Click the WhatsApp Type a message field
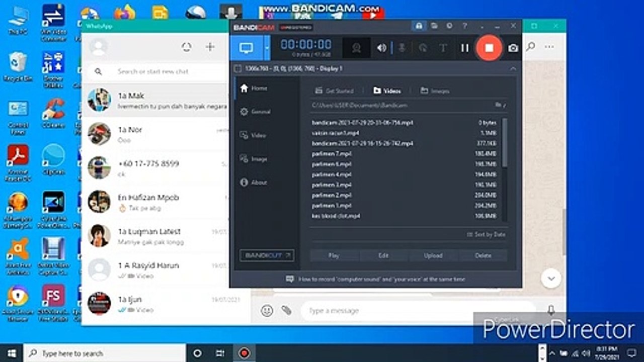 (x=418, y=311)
